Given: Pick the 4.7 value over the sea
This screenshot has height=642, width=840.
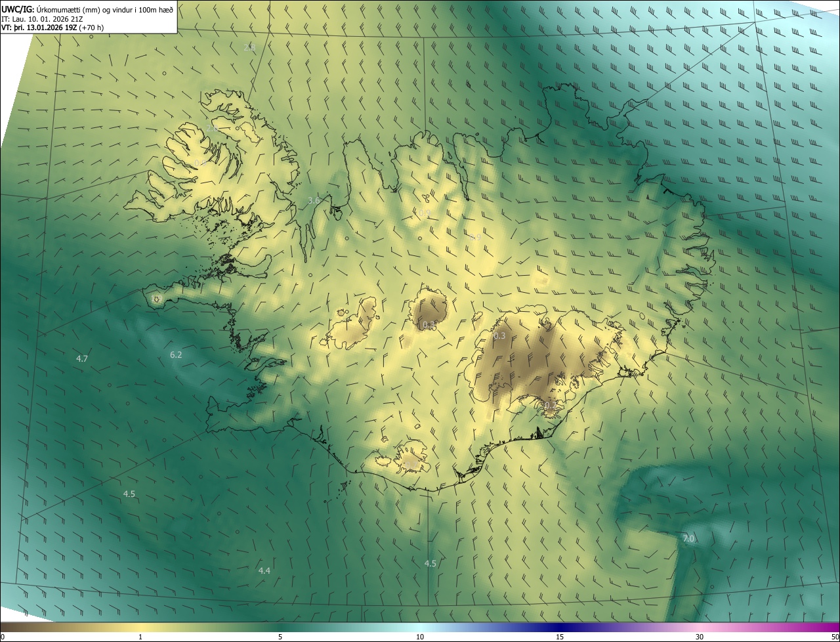Looking at the screenshot, I should pyautogui.click(x=82, y=358).
